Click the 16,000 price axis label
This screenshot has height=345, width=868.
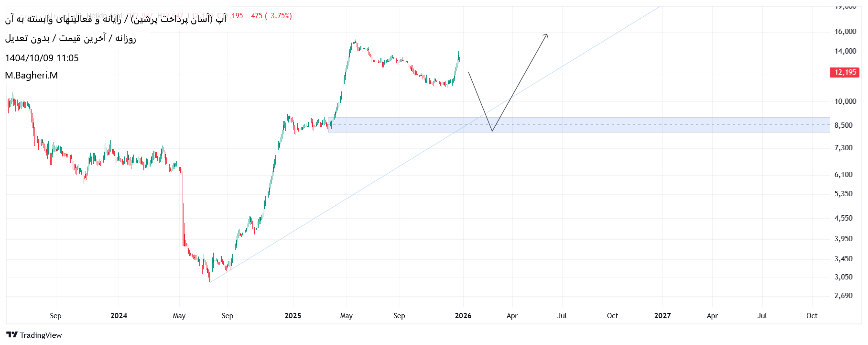845,32
